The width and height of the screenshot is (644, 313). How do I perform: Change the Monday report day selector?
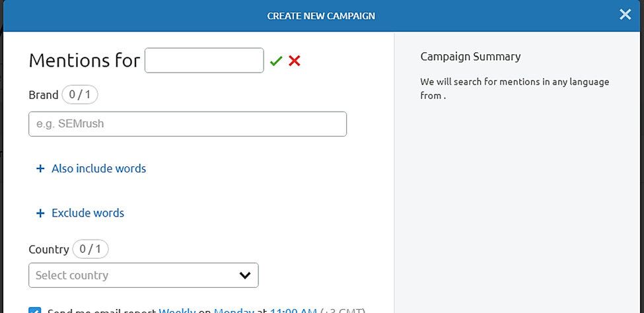tap(234, 310)
